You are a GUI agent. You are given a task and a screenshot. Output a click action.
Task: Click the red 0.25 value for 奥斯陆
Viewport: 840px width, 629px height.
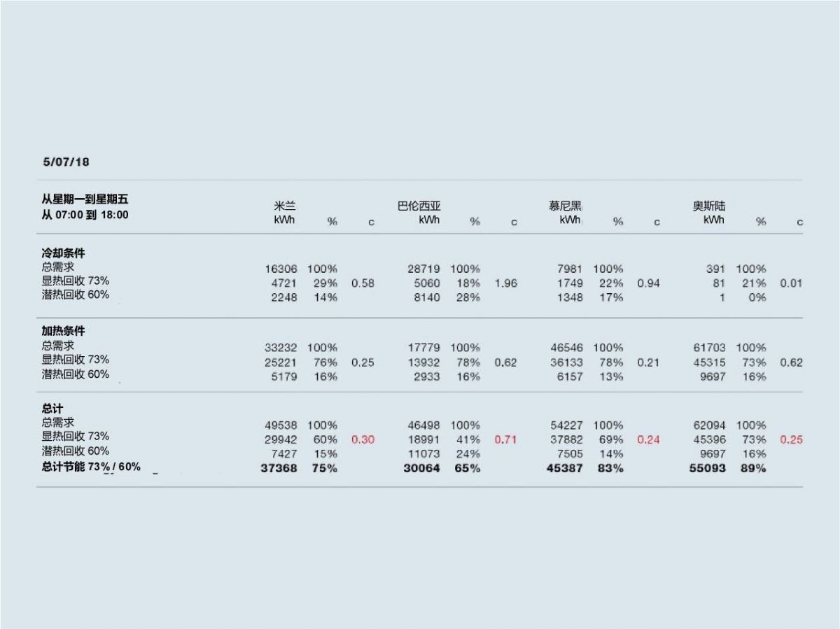point(791,439)
